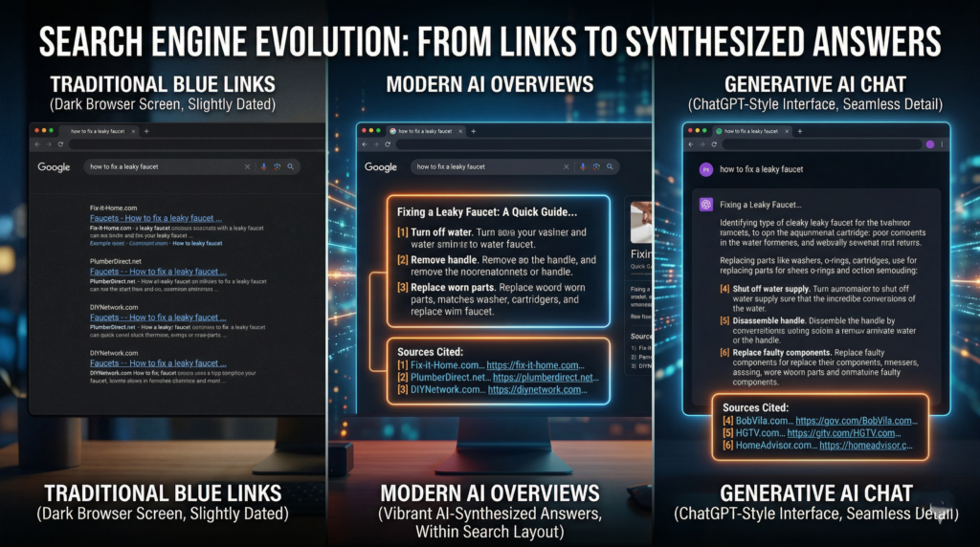
Task: Open the https://plumberdirect.net source link
Action: tap(545, 377)
